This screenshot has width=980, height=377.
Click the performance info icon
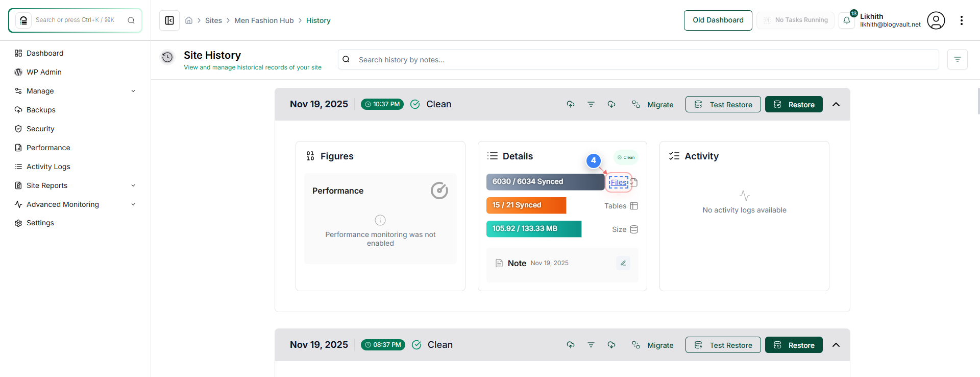380,220
